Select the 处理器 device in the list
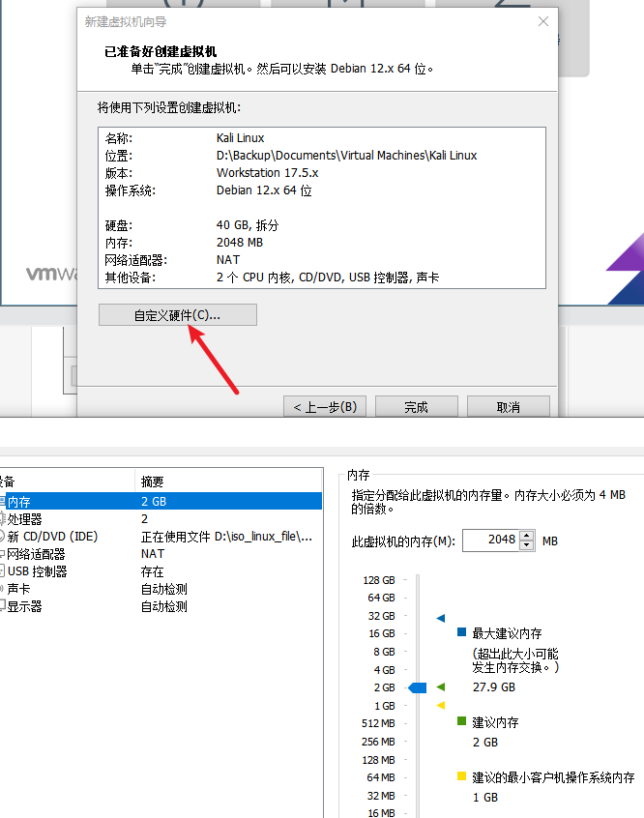 pyautogui.click(x=25, y=519)
